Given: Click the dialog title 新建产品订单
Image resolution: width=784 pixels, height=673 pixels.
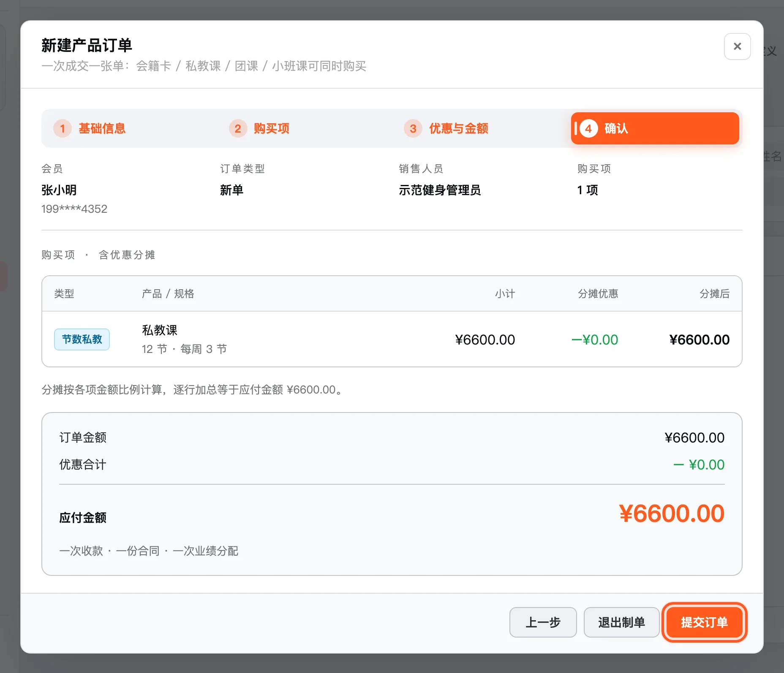Looking at the screenshot, I should click(x=87, y=46).
